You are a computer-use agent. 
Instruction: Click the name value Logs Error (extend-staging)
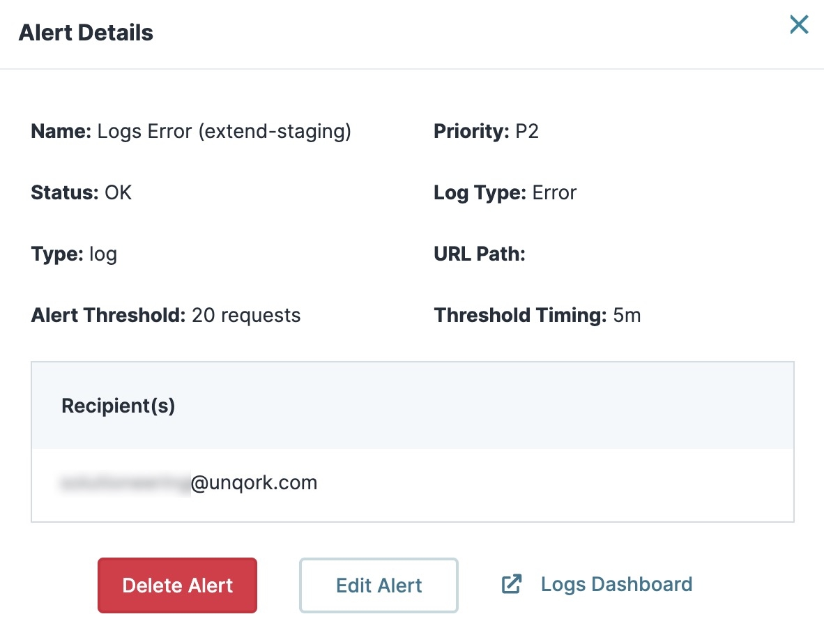224,131
